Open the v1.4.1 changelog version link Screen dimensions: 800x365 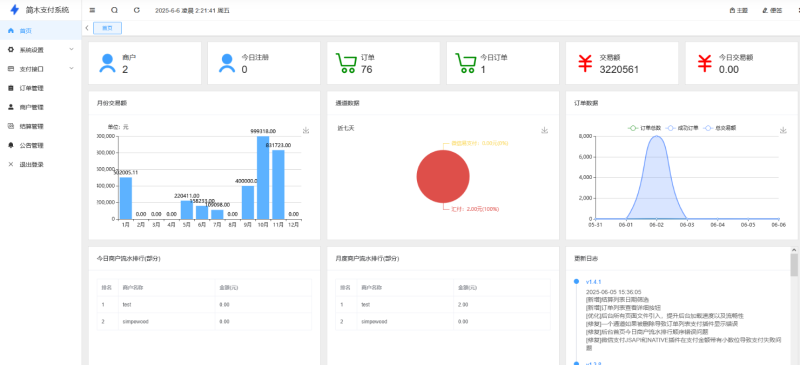pos(593,282)
